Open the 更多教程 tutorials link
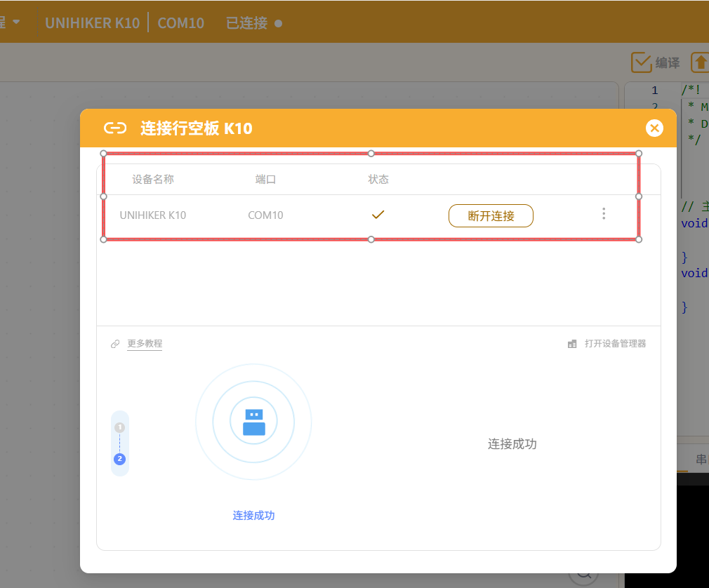 pos(145,344)
